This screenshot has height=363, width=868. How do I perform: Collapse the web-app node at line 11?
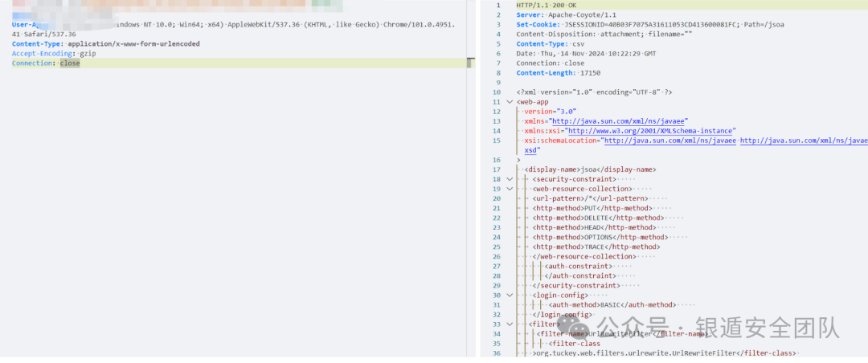[x=510, y=102]
